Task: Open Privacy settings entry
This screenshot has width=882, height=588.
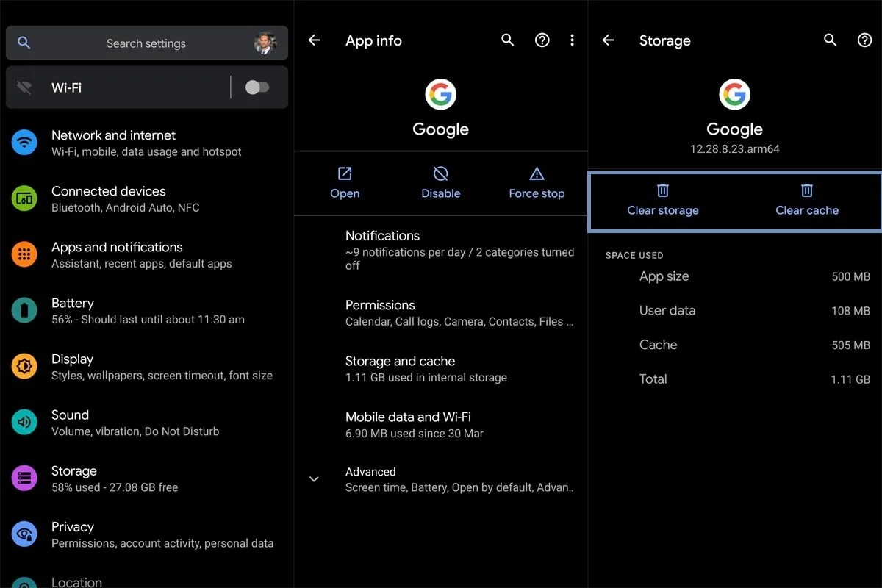Action: [x=147, y=534]
